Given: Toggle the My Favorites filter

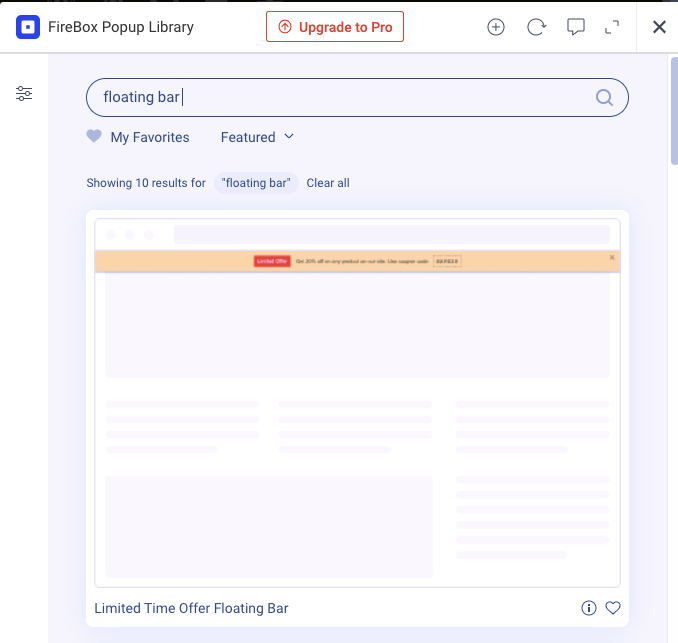Looking at the screenshot, I should (x=138, y=137).
